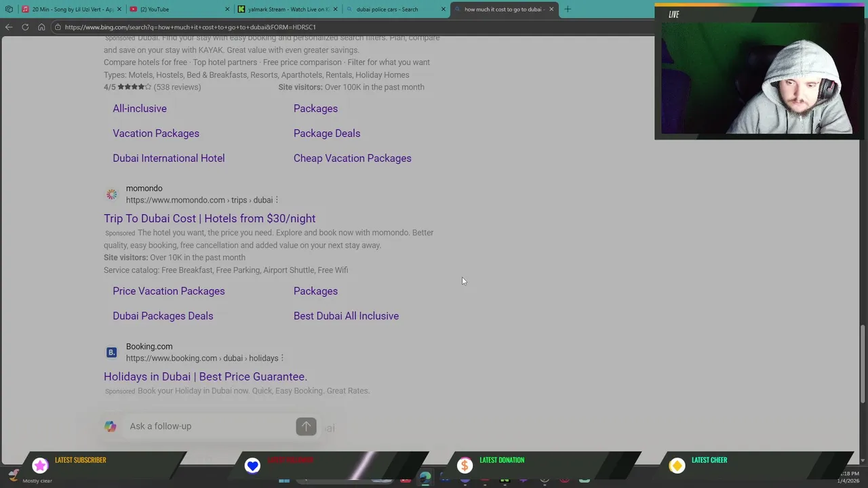Open momondo ad options three-dot menu
868x488 pixels.
[277, 200]
